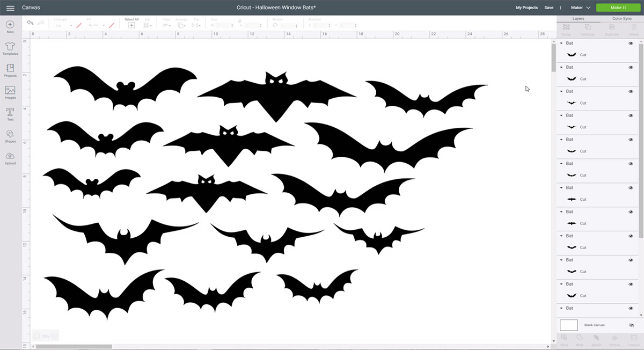Click the green Make It button
The image size is (644, 350).
618,8
